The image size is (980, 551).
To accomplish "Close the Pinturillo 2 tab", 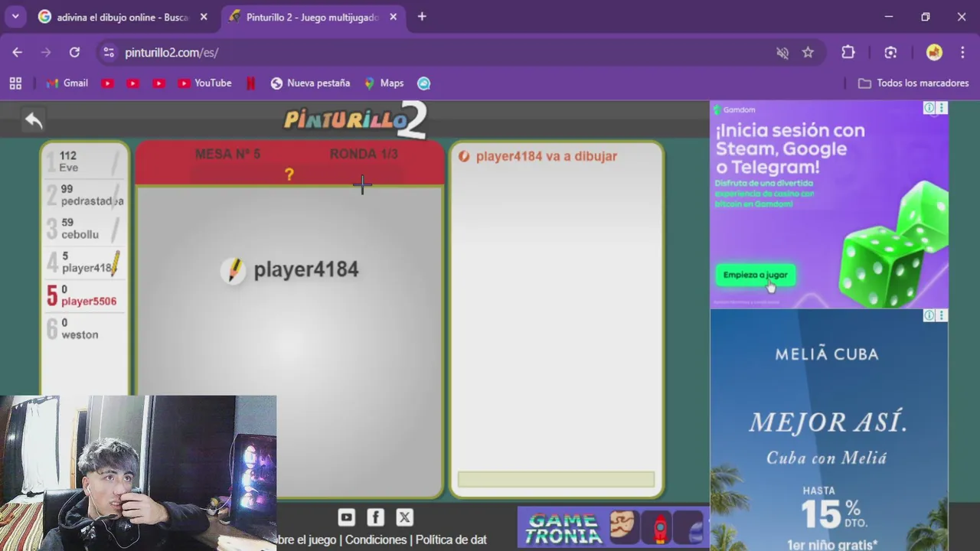I will point(393,17).
